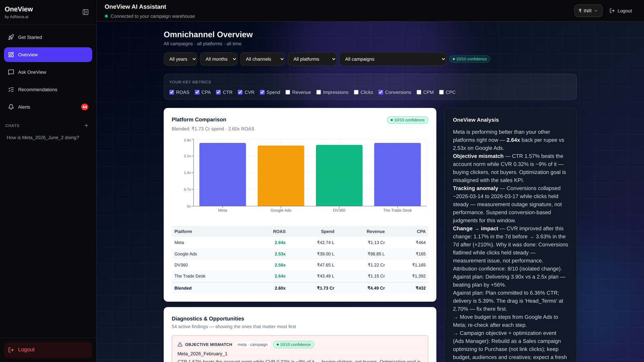The image size is (644, 362).
Task: Click the warning triangle on Objective Mismatch
Action: tap(180, 344)
